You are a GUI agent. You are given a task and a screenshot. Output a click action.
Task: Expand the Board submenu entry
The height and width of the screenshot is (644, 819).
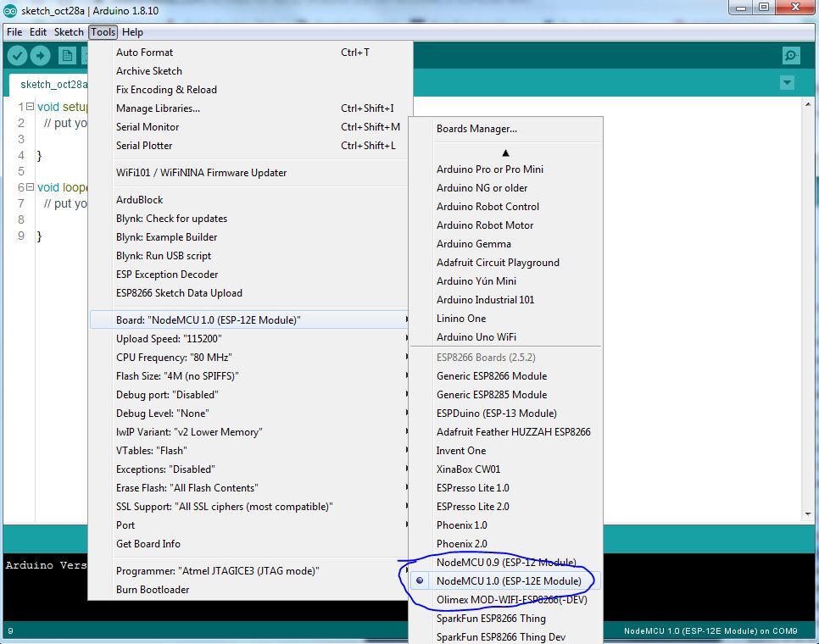249,320
